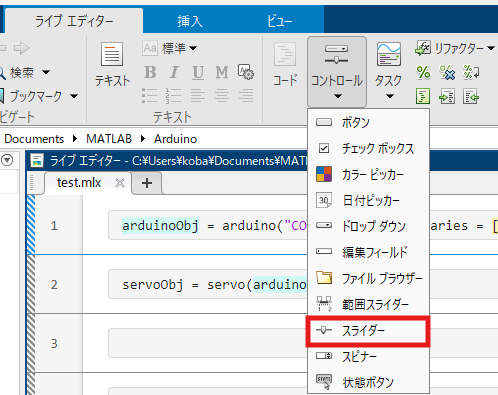Screen dimensions: 498x395
Task: Choose スピナー from control menu
Action: [x=368, y=357]
